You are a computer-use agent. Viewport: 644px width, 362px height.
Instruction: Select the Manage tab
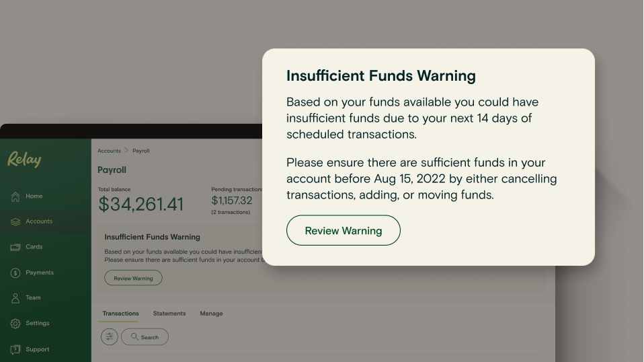[211, 314]
